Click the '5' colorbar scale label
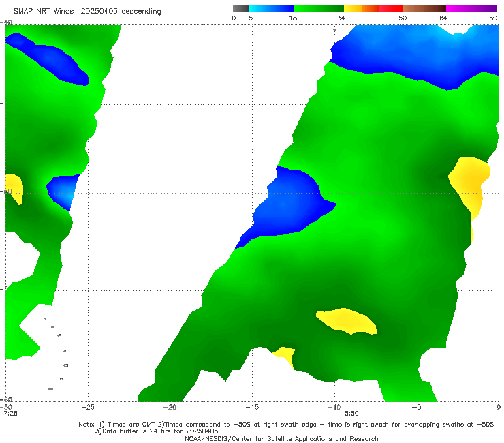Screen dimensions: 504x443 [x=251, y=18]
